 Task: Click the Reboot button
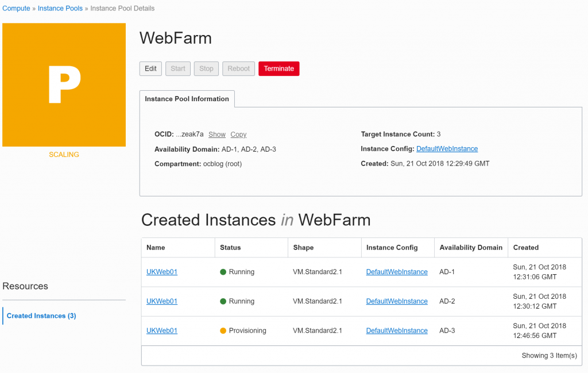[238, 68]
